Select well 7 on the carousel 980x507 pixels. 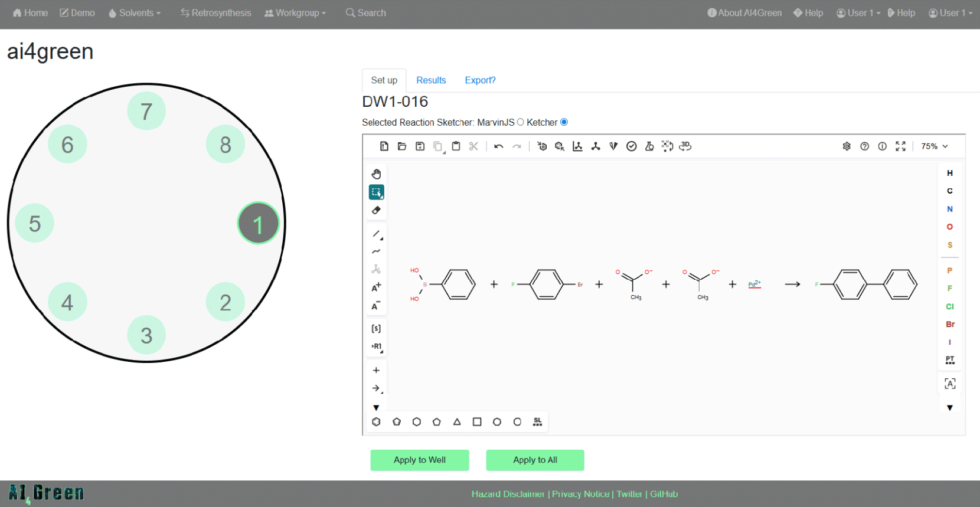146,111
